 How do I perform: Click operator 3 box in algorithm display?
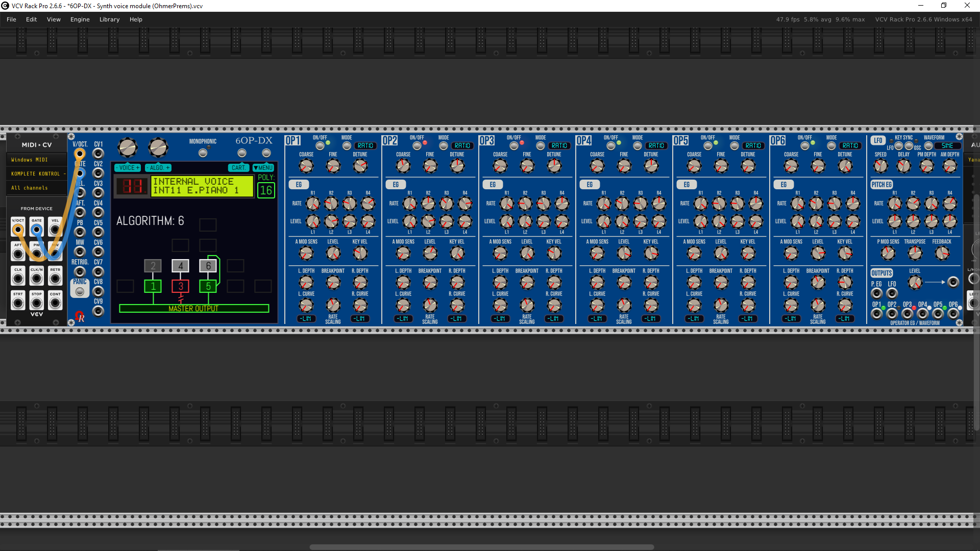pos(180,286)
